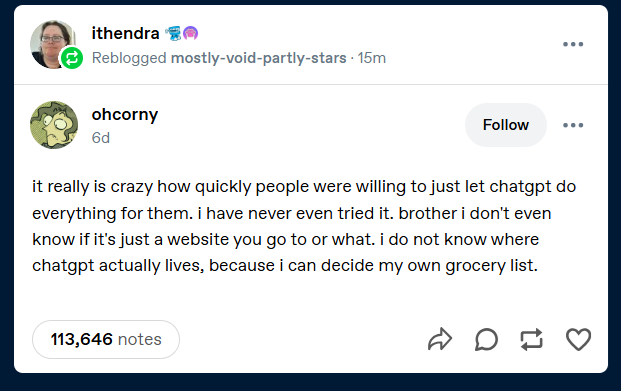Open ohcorny's three-dot options menu
Screen dimensions: 621x391
pyautogui.click(x=573, y=125)
